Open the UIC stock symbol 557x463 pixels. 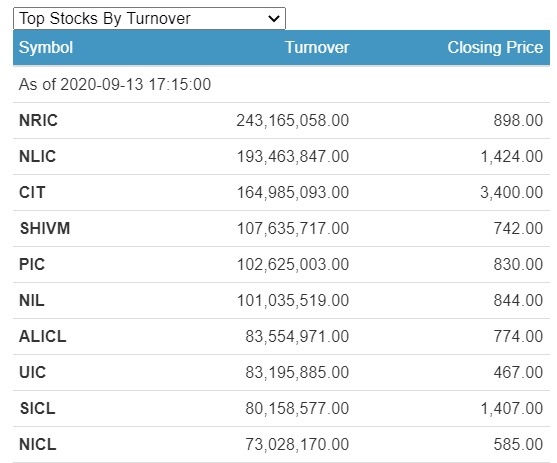click(32, 372)
